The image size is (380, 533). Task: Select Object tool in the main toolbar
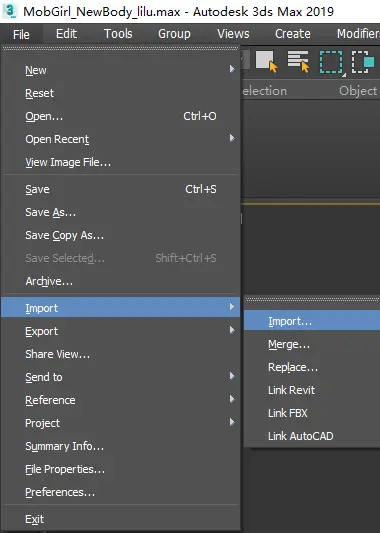(x=267, y=62)
